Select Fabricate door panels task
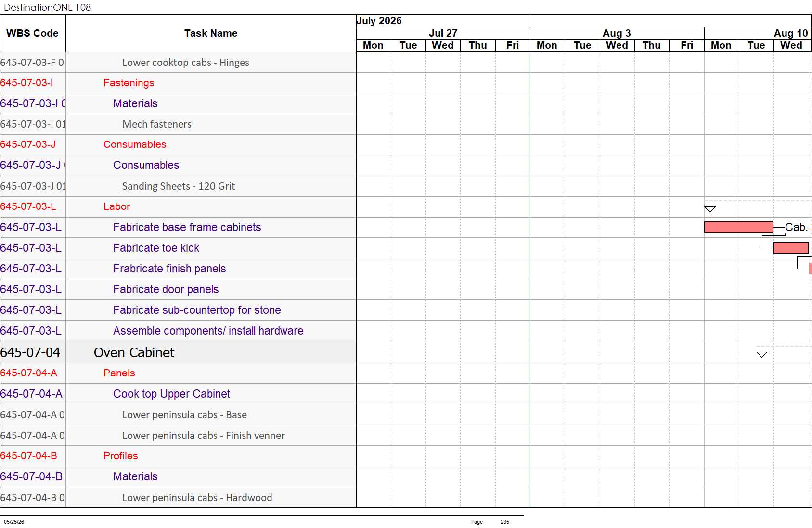 [166, 289]
